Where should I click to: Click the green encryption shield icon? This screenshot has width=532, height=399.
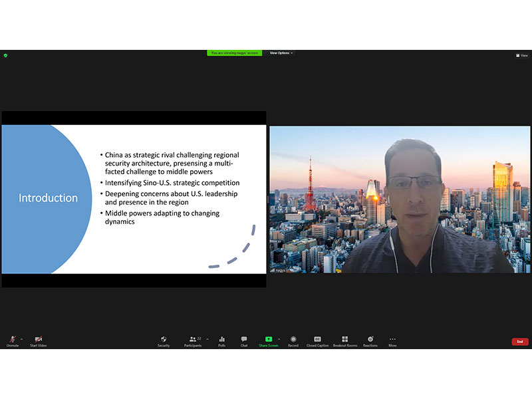coord(5,55)
